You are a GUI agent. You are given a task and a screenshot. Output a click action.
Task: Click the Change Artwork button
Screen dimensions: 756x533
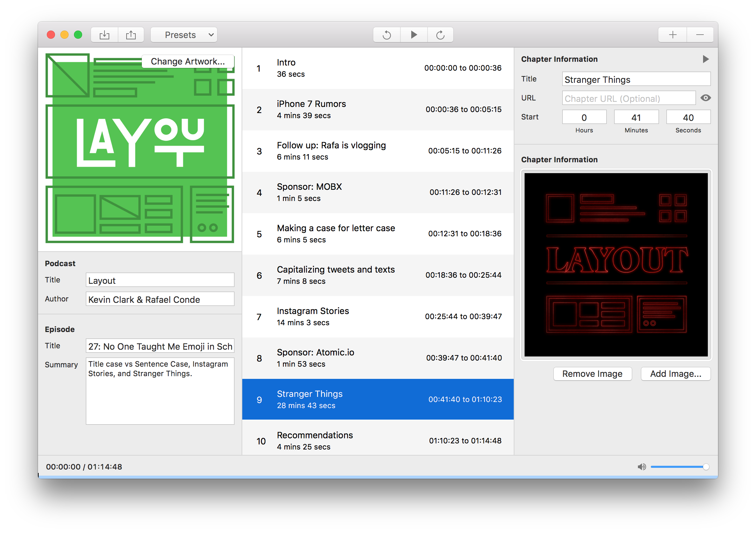click(x=188, y=61)
